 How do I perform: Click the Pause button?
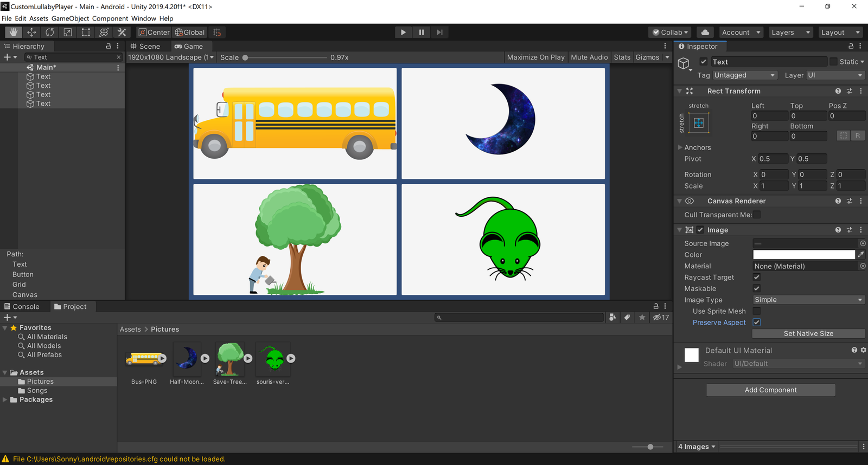(422, 33)
